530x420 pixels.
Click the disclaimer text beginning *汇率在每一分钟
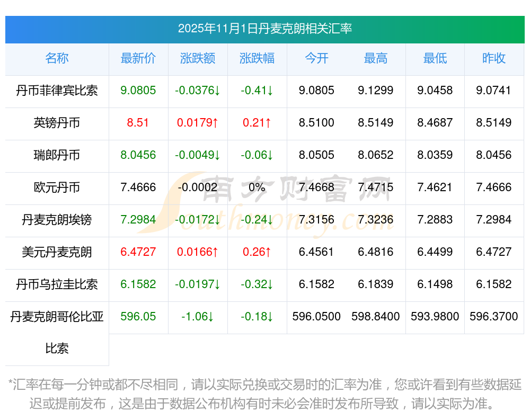pyautogui.click(x=265, y=394)
